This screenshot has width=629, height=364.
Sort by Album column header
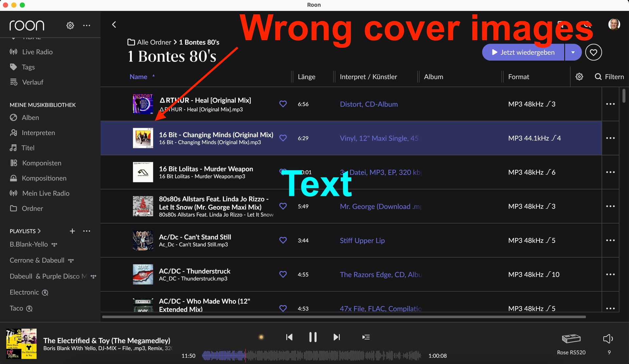click(x=433, y=77)
